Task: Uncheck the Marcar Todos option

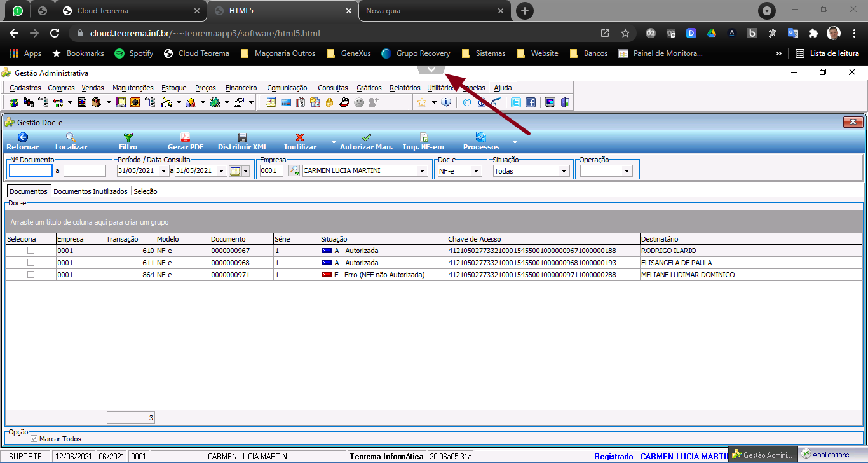Action: [34, 439]
